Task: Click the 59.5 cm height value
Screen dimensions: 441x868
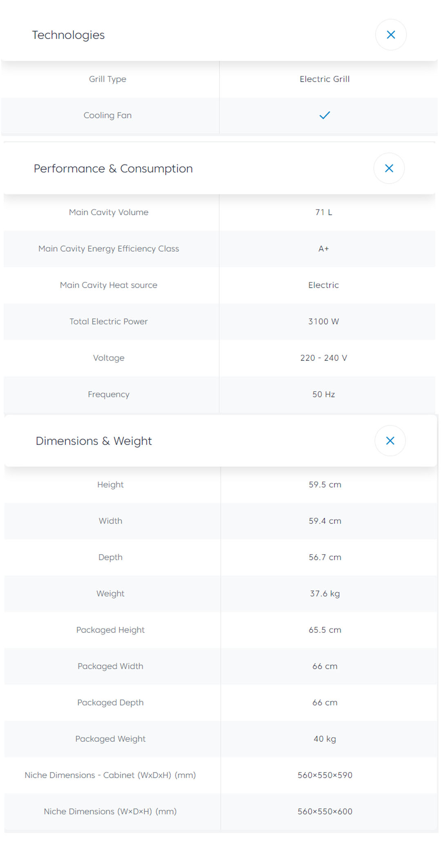Action: pyautogui.click(x=325, y=485)
